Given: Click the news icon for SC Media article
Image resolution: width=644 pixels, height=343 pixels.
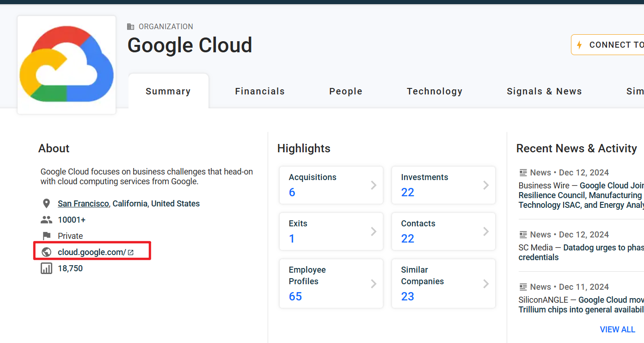Looking at the screenshot, I should point(523,235).
